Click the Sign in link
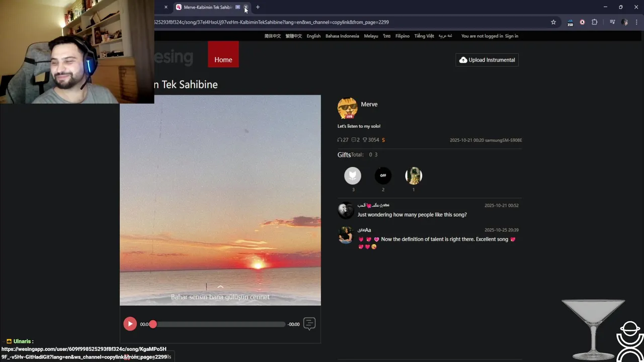The height and width of the screenshot is (362, 644). pyautogui.click(x=512, y=36)
